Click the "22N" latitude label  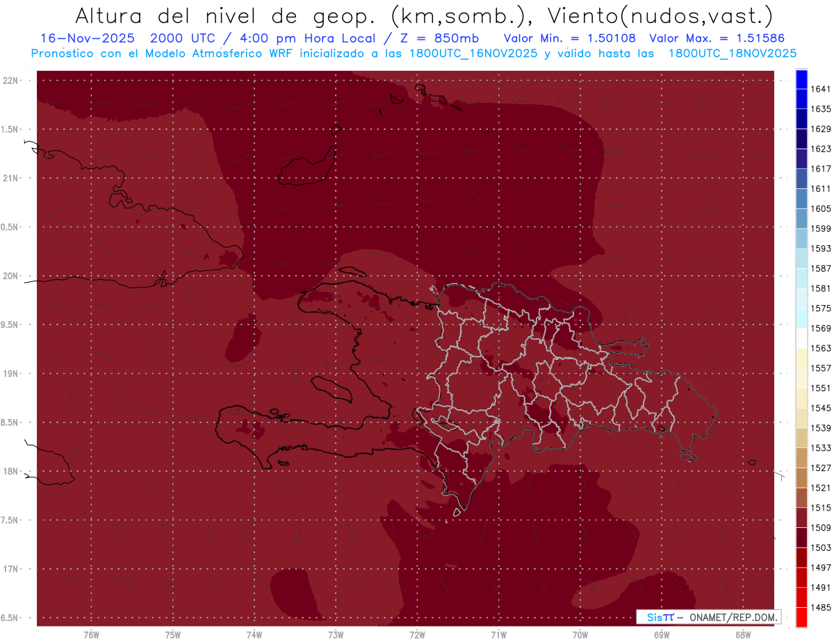[12, 81]
